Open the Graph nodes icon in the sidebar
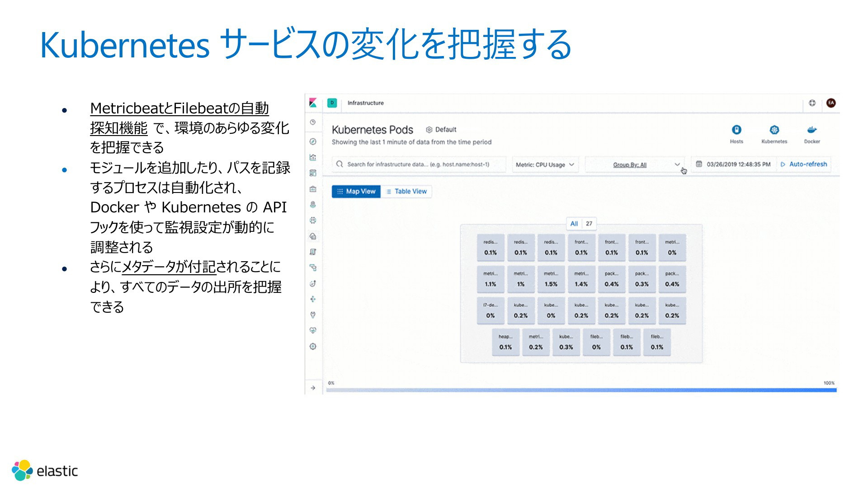Image resolution: width=868 pixels, height=488 pixels. 313,299
